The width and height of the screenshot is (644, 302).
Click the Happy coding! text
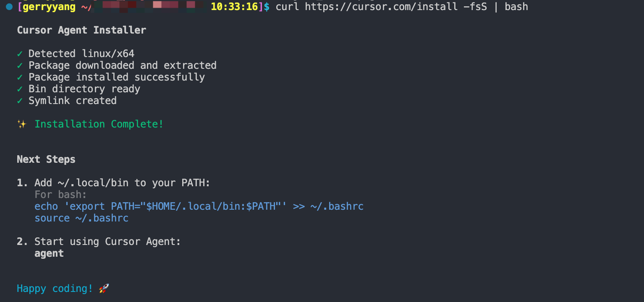click(55, 289)
